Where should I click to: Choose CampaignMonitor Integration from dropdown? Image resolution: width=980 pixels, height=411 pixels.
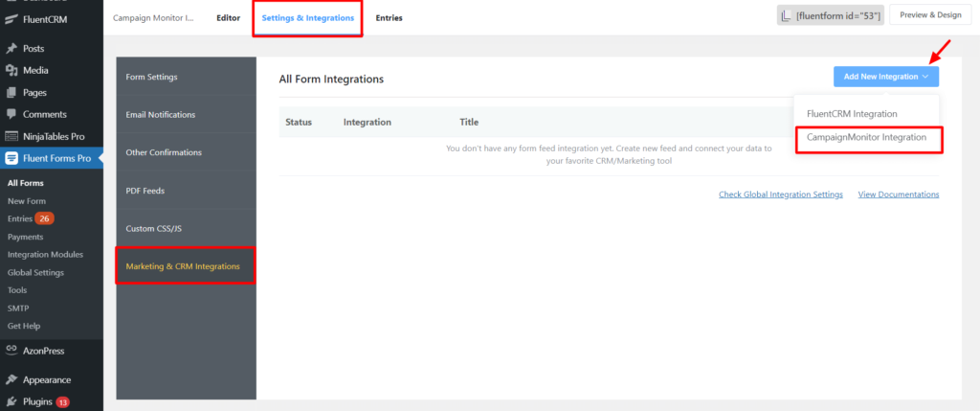click(x=866, y=137)
